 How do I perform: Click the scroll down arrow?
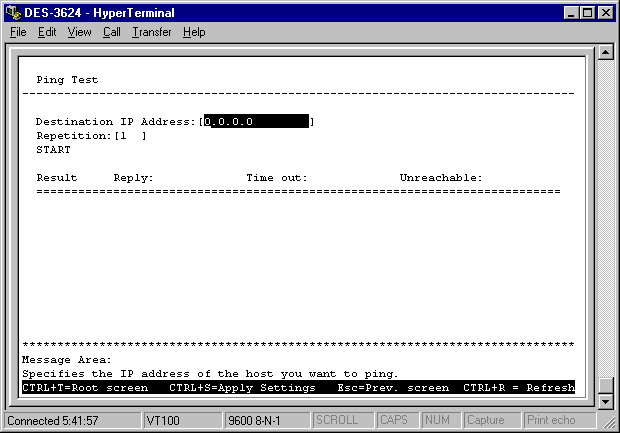pos(604,402)
